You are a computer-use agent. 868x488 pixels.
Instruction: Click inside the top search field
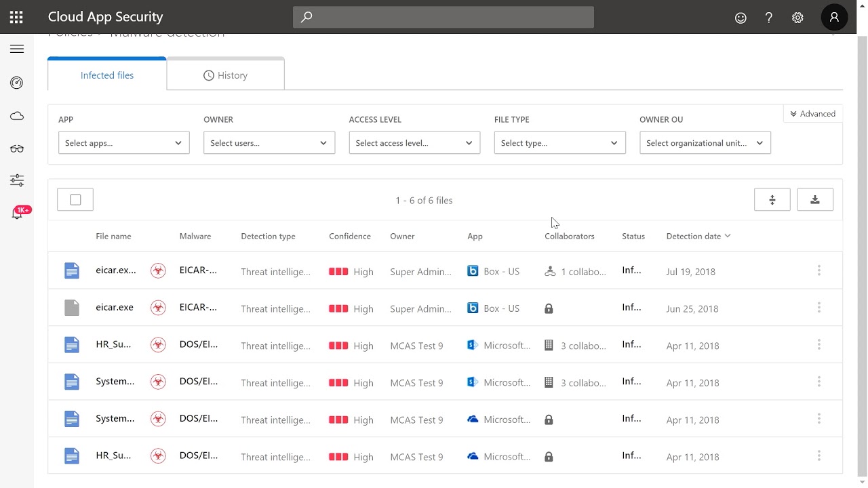coord(443,17)
